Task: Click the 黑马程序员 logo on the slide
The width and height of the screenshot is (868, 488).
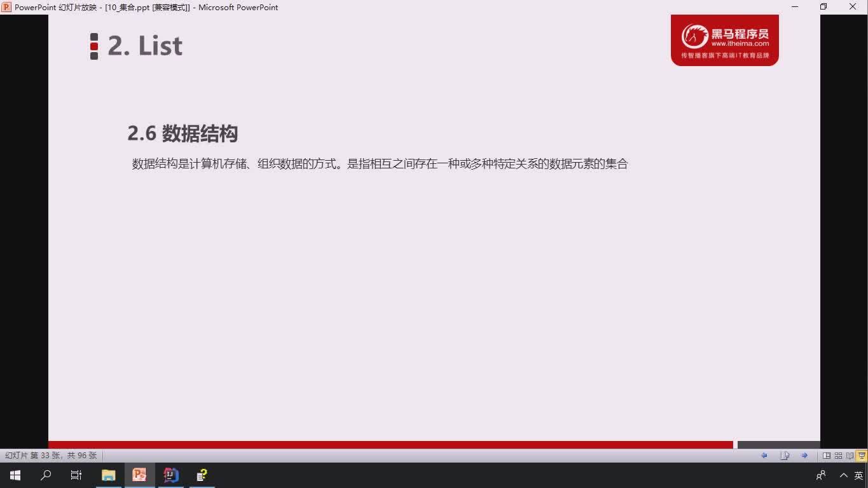Action: 724,39
